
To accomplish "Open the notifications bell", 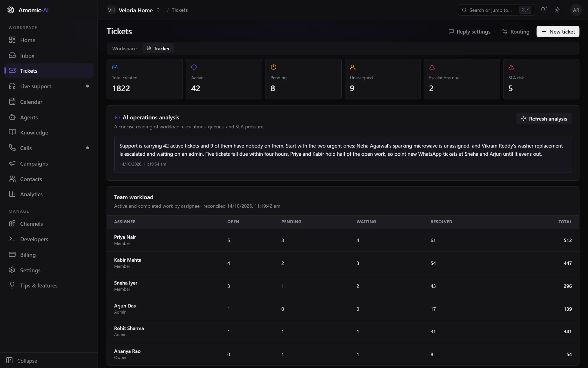I will 543,10.
